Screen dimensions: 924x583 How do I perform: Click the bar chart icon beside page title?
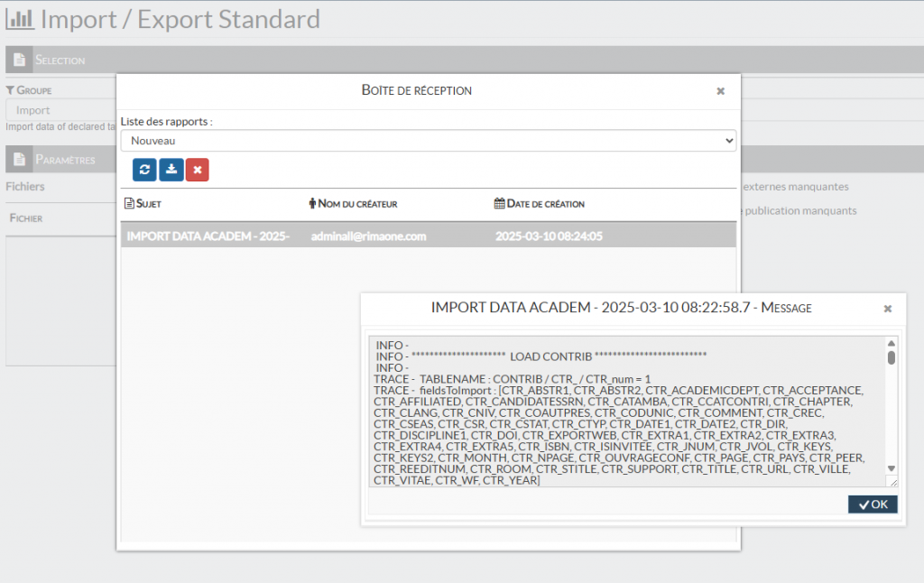pyautogui.click(x=20, y=19)
